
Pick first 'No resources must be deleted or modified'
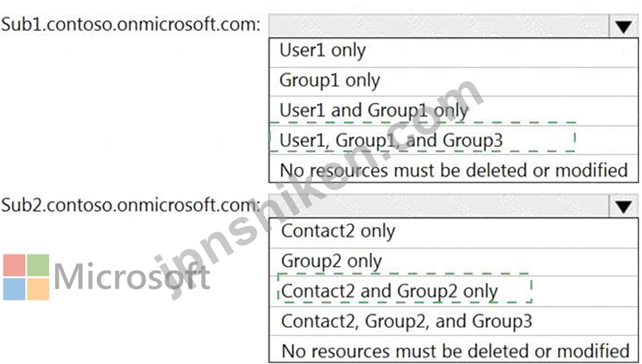click(454, 169)
